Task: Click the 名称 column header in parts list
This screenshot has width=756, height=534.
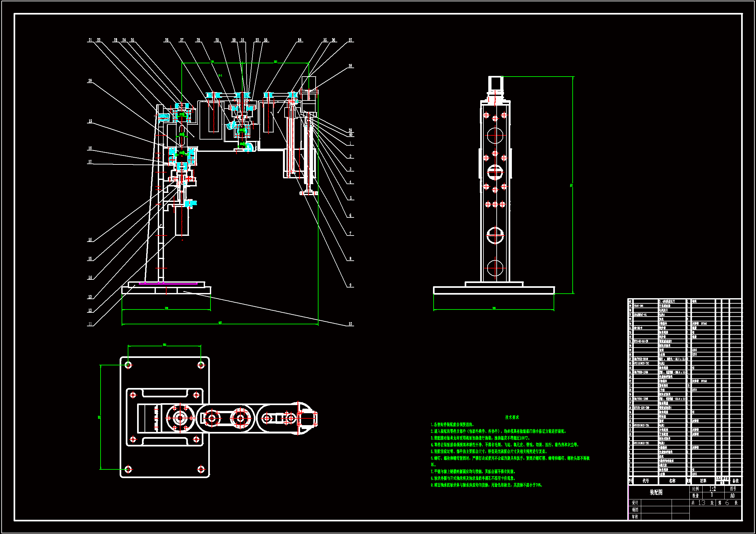Action: [x=672, y=481]
